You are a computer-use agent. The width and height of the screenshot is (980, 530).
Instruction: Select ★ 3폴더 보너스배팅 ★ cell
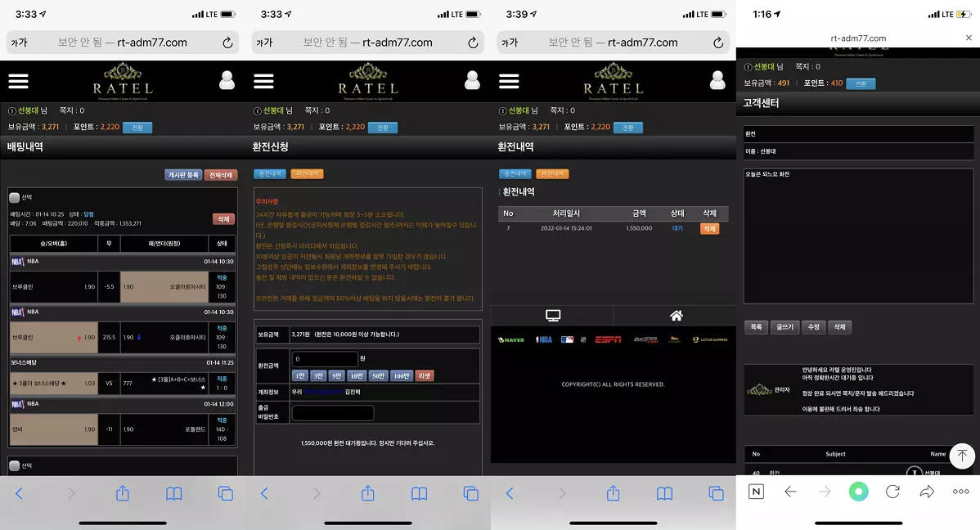(54, 383)
